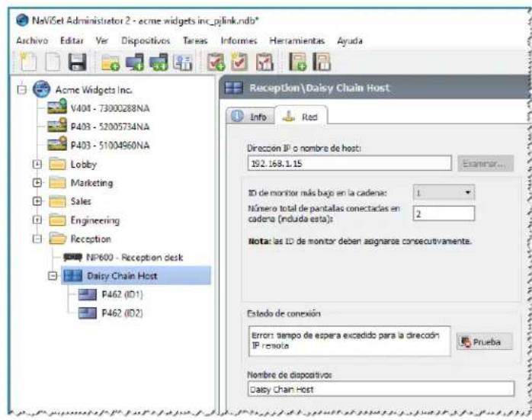Open the Archivo menu
Viewport: 532px width, 420px height.
pos(32,40)
